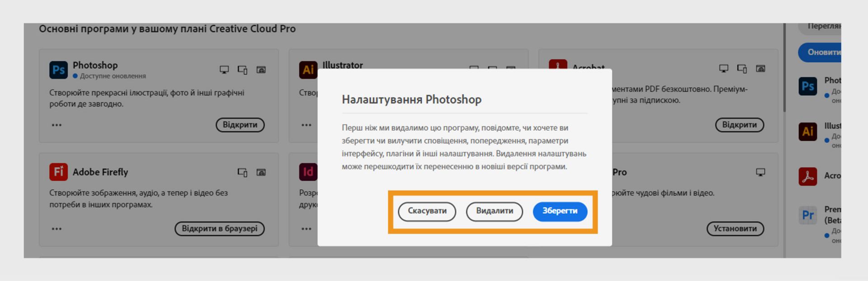This screenshot has width=868, height=281.
Task: Click the web platform icon on Adobe Firefly card
Action: (x=261, y=172)
